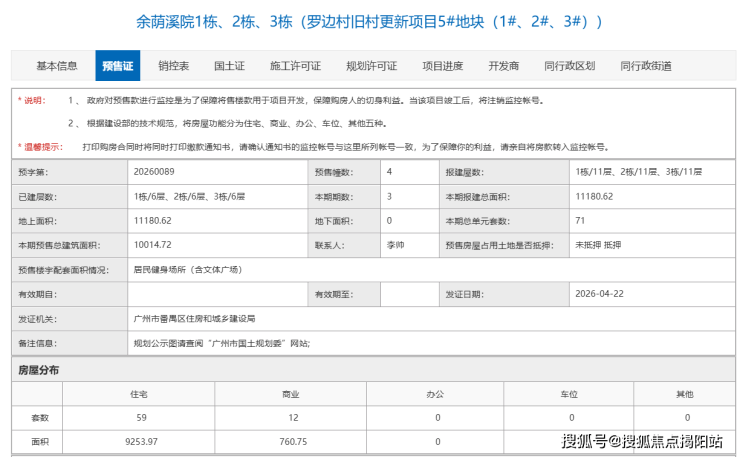Click the 住宅 column header
Screen dimensions: 740x457
tap(139, 394)
